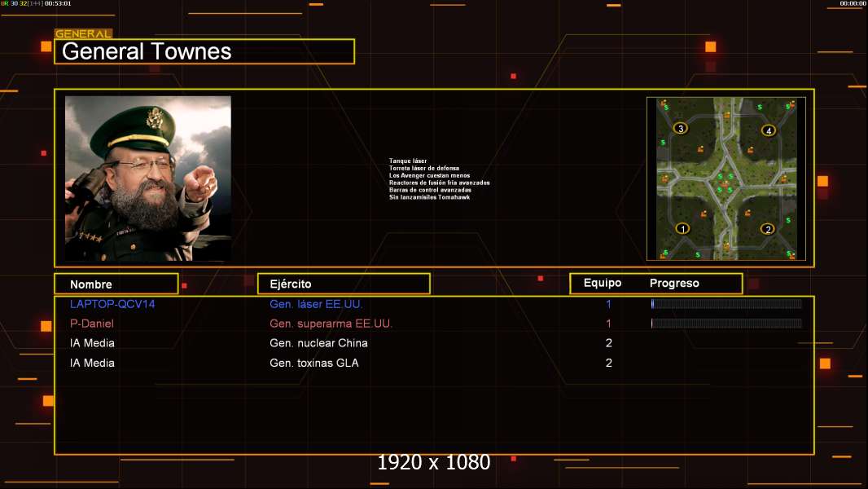
Task: Click P-Daniel loading progress bar
Action: [x=726, y=323]
